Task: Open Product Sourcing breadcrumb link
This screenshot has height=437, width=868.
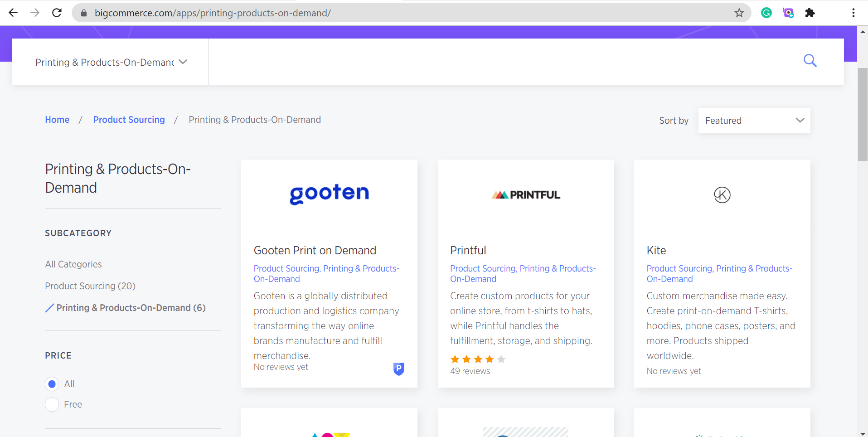Action: tap(129, 120)
